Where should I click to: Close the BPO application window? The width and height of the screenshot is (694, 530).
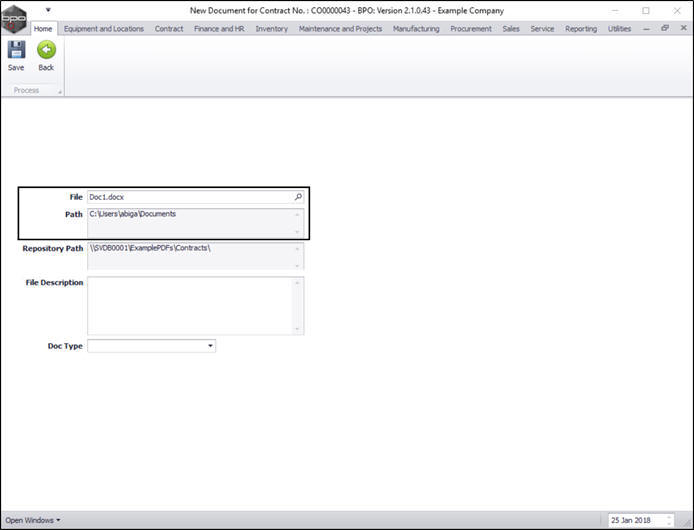(677, 11)
